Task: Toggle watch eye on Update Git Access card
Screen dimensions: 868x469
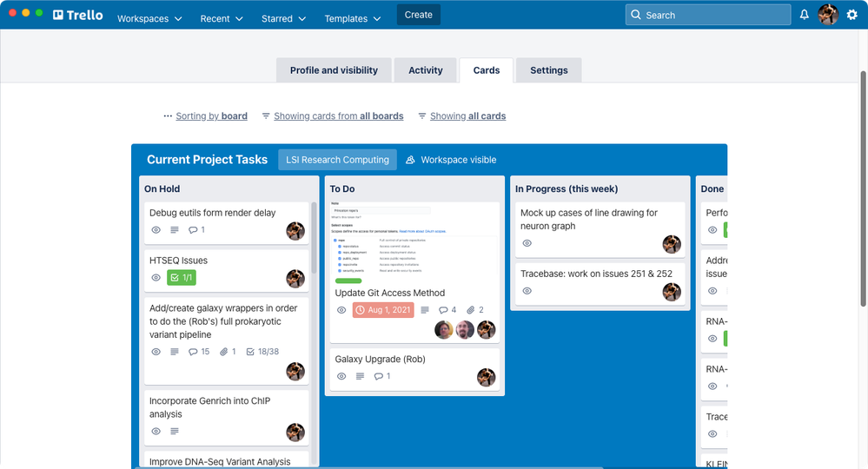Action: pyautogui.click(x=341, y=310)
